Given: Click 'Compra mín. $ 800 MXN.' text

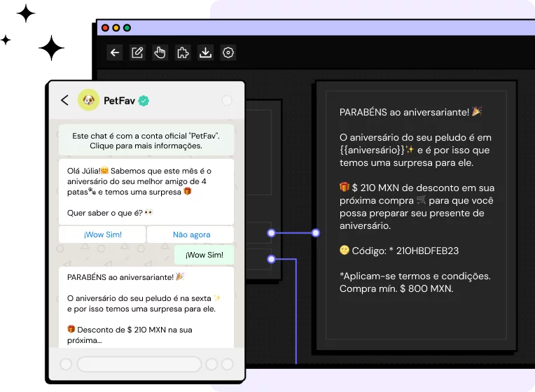Looking at the screenshot, I should tap(396, 288).
